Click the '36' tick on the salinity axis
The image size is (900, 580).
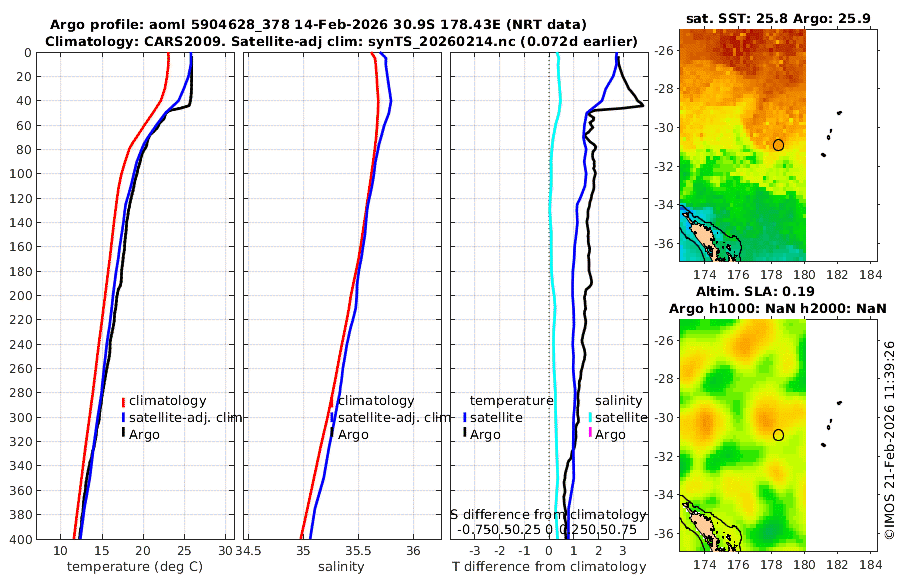(x=413, y=551)
